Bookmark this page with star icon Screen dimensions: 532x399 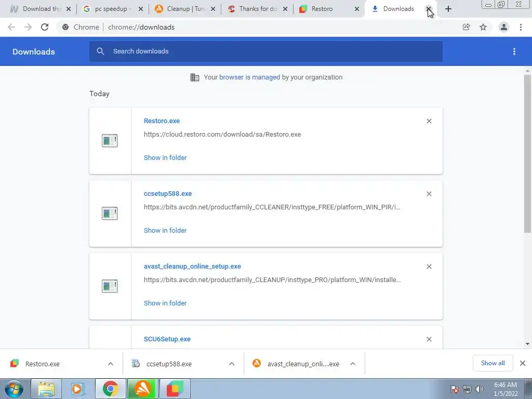(483, 27)
